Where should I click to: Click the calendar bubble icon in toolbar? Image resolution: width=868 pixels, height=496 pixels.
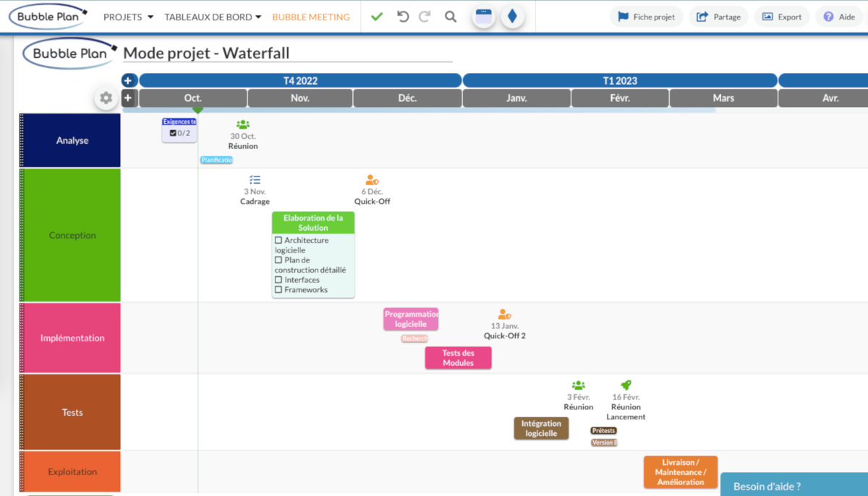click(483, 17)
